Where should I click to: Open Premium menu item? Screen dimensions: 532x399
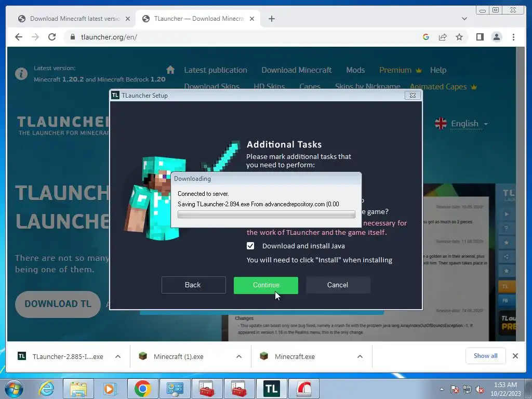click(x=401, y=70)
